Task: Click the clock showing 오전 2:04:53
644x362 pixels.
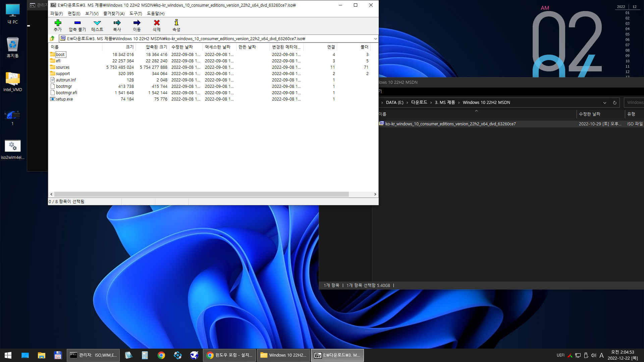Action: [x=623, y=352]
